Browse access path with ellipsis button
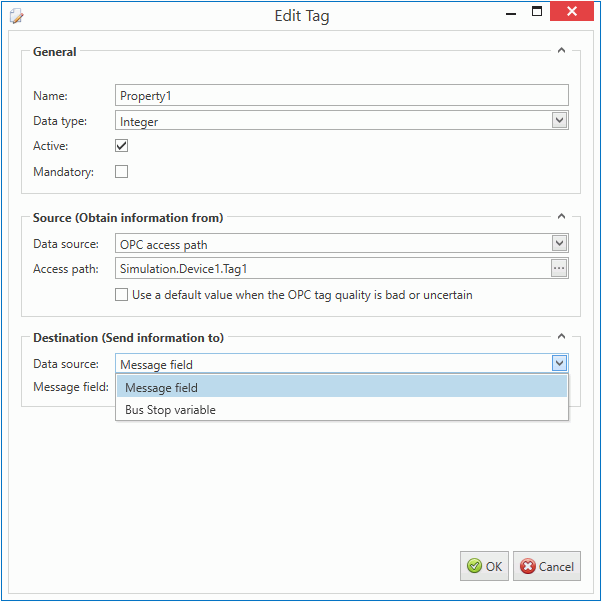Screen dimensions: 602x602 [x=559, y=268]
